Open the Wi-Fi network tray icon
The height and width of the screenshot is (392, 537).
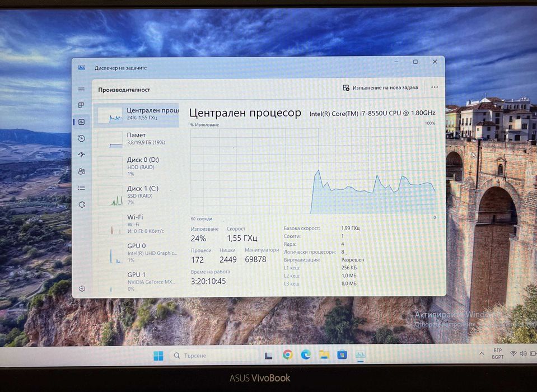pos(513,353)
